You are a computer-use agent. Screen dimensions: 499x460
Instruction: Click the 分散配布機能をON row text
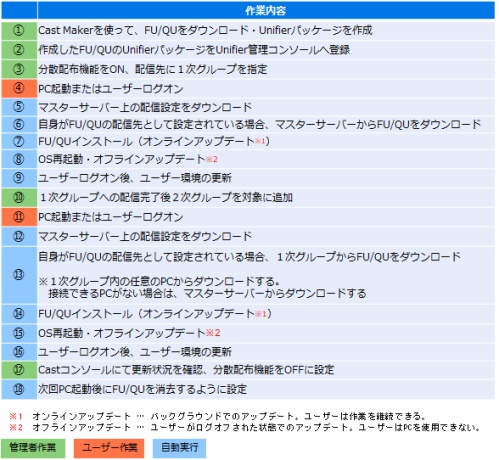click(x=153, y=69)
